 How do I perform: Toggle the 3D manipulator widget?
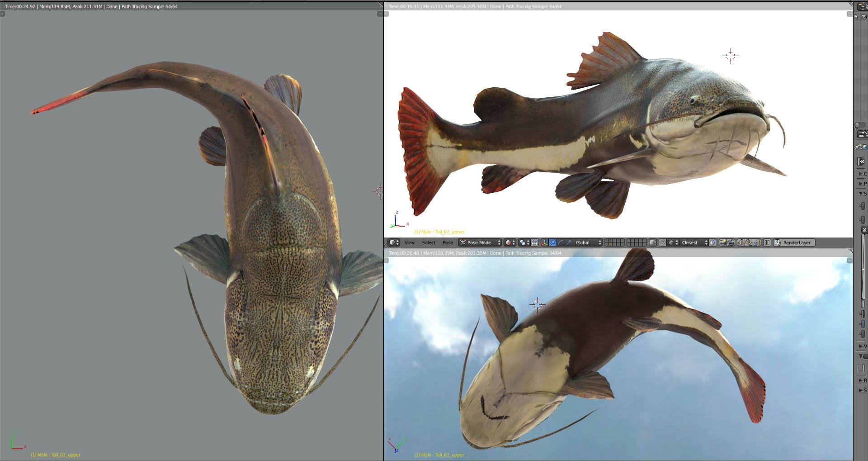(x=544, y=242)
